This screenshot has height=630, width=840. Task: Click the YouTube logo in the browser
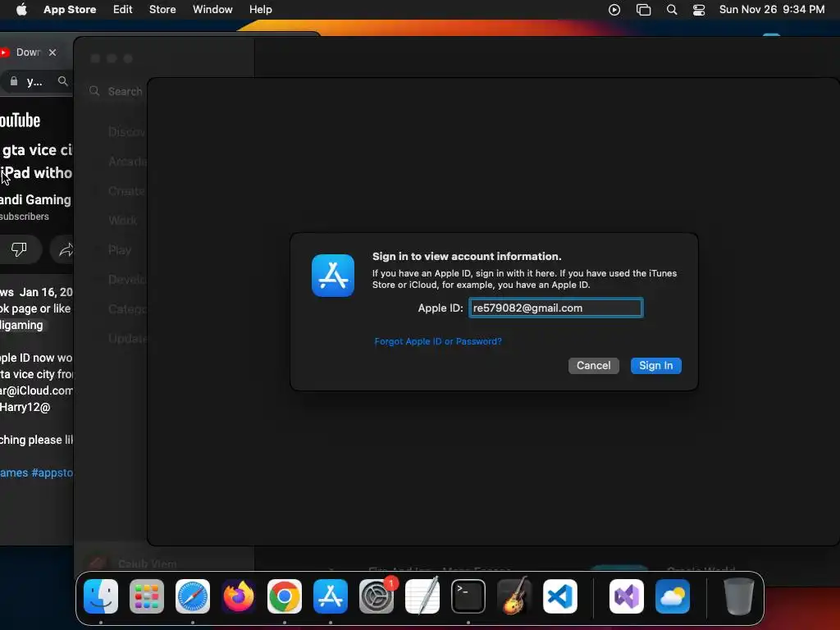click(x=20, y=121)
